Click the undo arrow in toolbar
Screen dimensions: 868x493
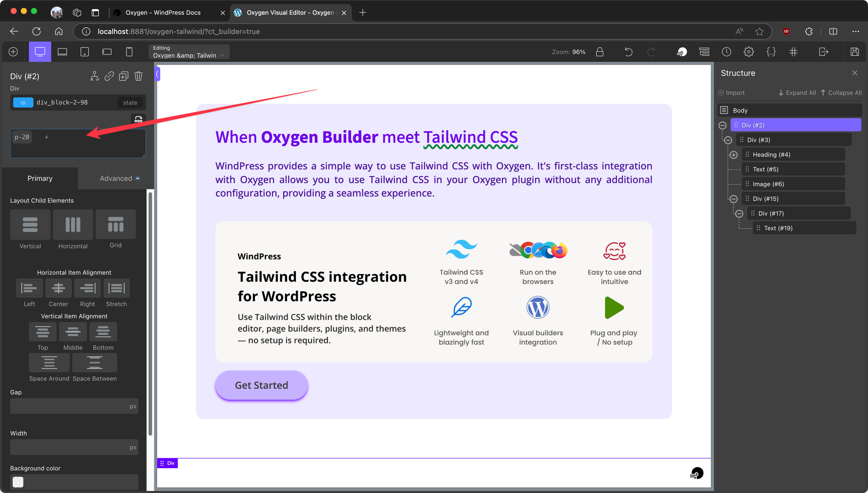[x=628, y=52]
